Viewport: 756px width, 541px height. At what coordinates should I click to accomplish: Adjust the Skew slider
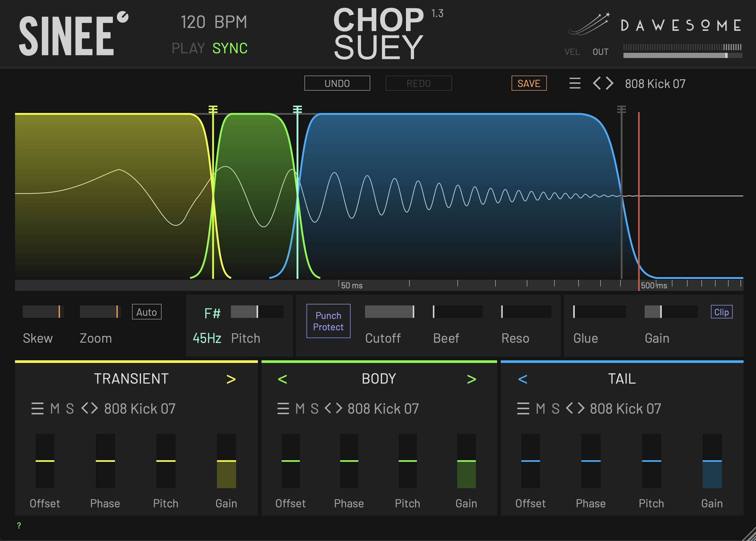pos(43,311)
